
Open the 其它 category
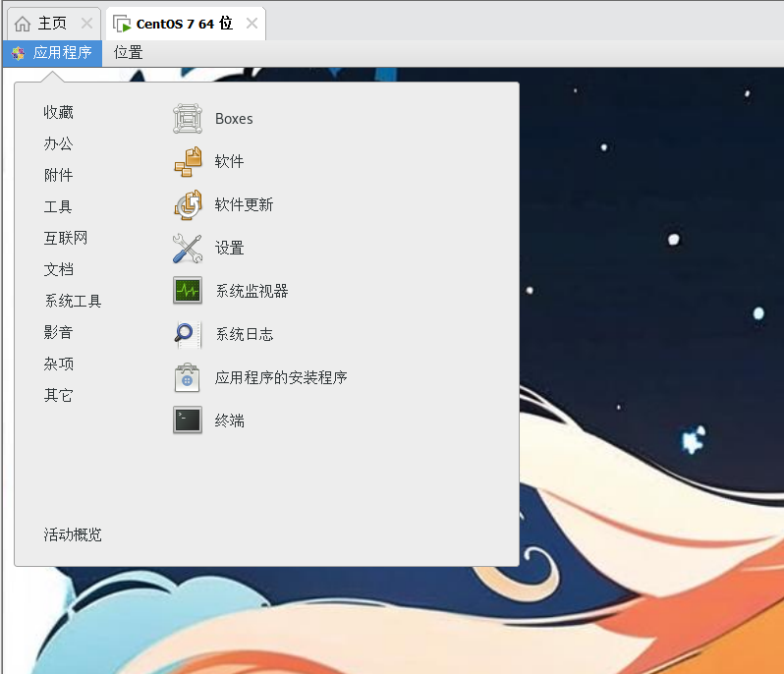59,396
